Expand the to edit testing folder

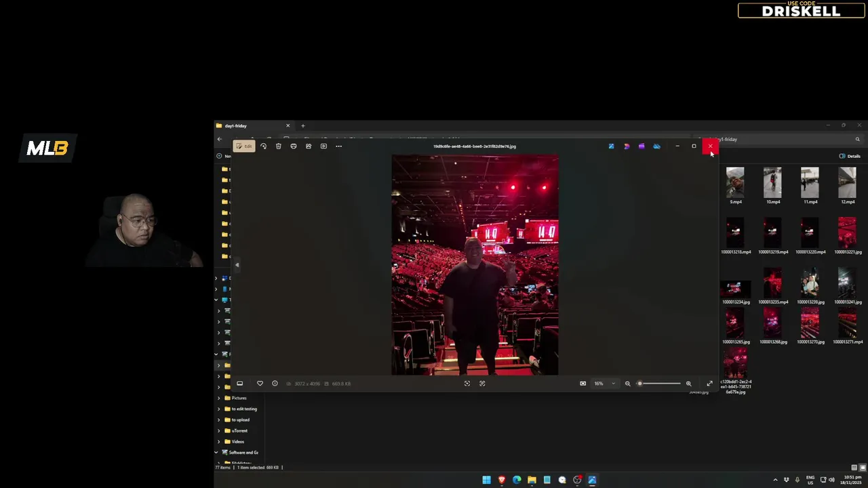(219, 409)
